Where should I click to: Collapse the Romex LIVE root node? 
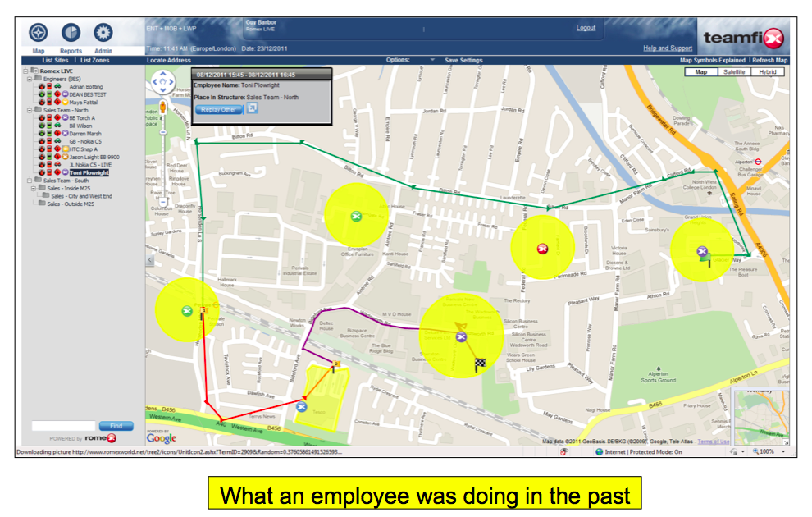[25, 71]
